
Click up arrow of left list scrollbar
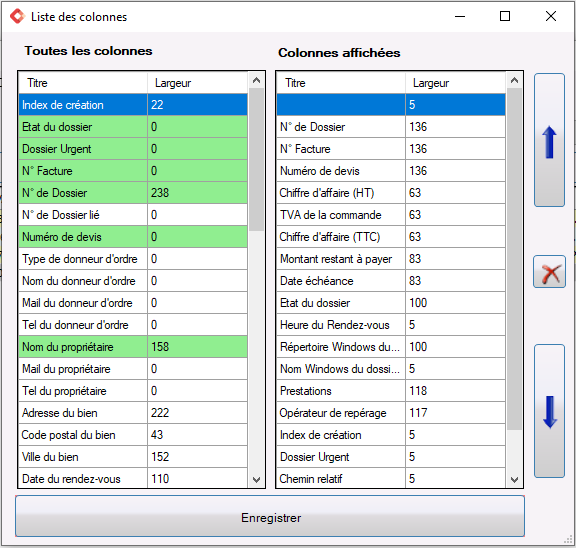(x=256, y=80)
